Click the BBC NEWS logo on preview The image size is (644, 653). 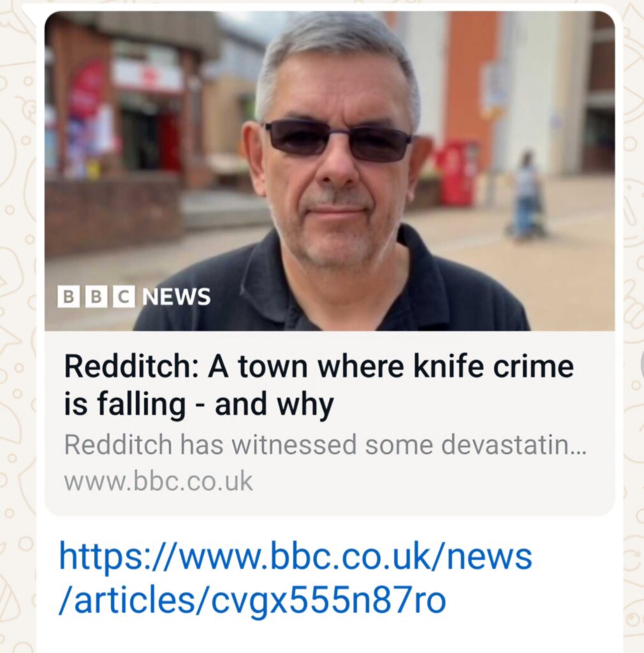(x=134, y=297)
